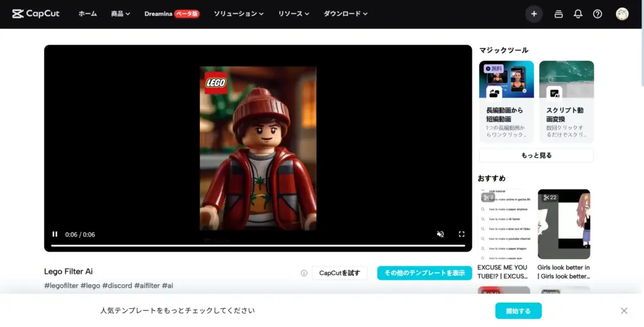Click the video player preview
Viewport: 644px width, 327px height.
(x=258, y=148)
